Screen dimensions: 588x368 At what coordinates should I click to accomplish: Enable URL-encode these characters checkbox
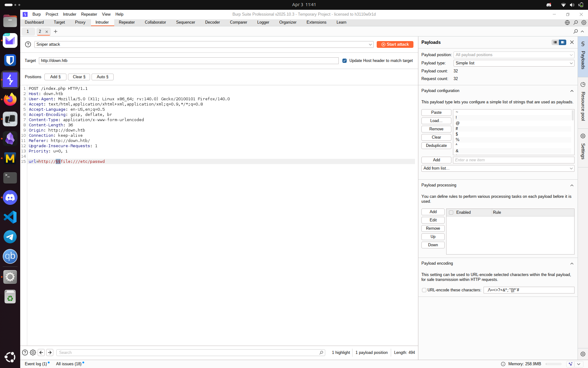click(x=424, y=290)
